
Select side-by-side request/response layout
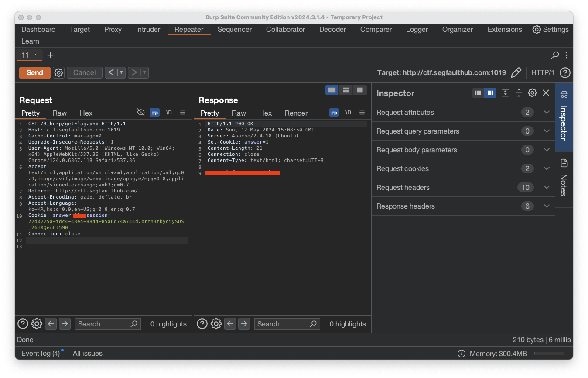(x=332, y=90)
